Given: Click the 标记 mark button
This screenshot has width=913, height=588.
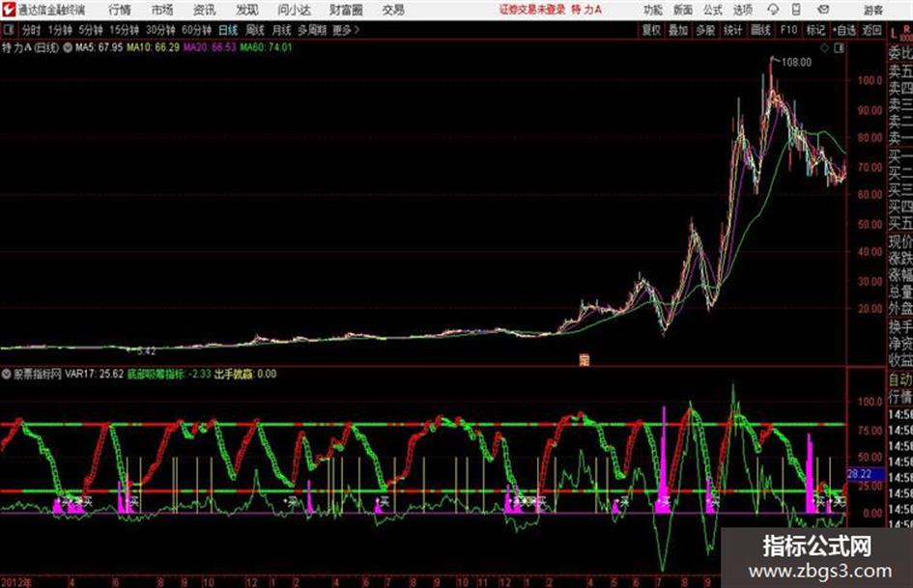Looking at the screenshot, I should [x=815, y=30].
